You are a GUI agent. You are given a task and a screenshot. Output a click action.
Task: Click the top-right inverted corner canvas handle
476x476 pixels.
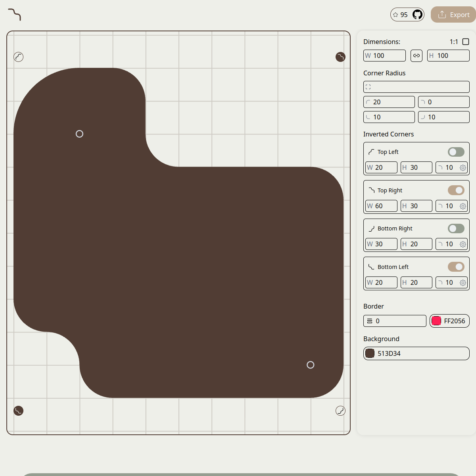click(340, 57)
